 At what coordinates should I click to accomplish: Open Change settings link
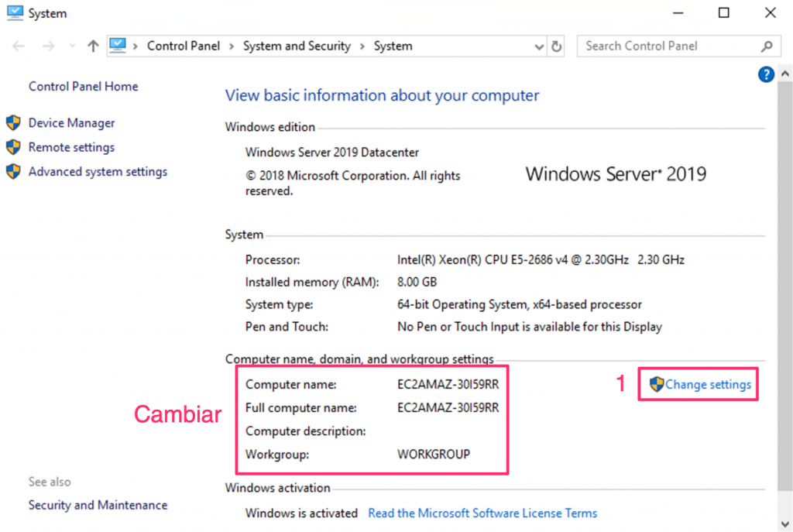(x=708, y=385)
